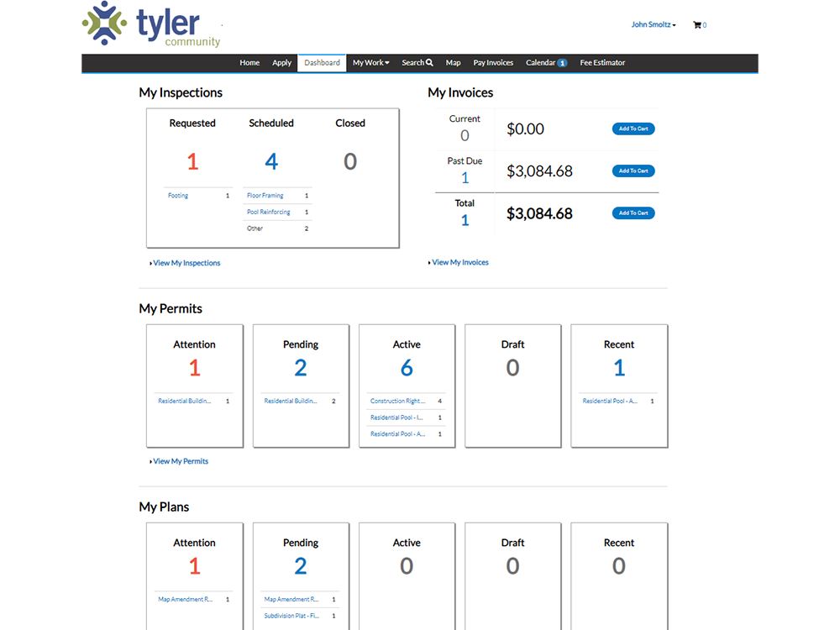
Task: Expand View My Permits
Action: 180,460
